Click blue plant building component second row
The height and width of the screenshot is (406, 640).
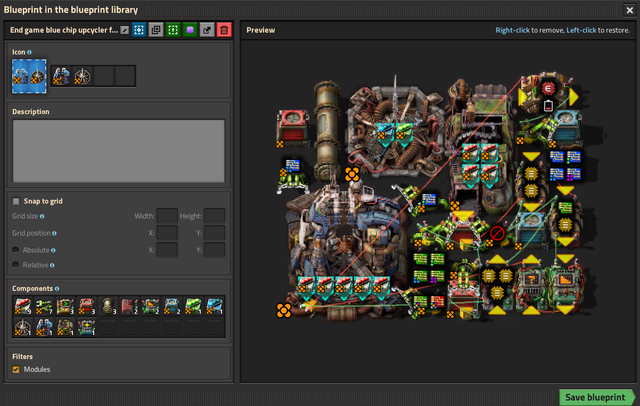44,327
